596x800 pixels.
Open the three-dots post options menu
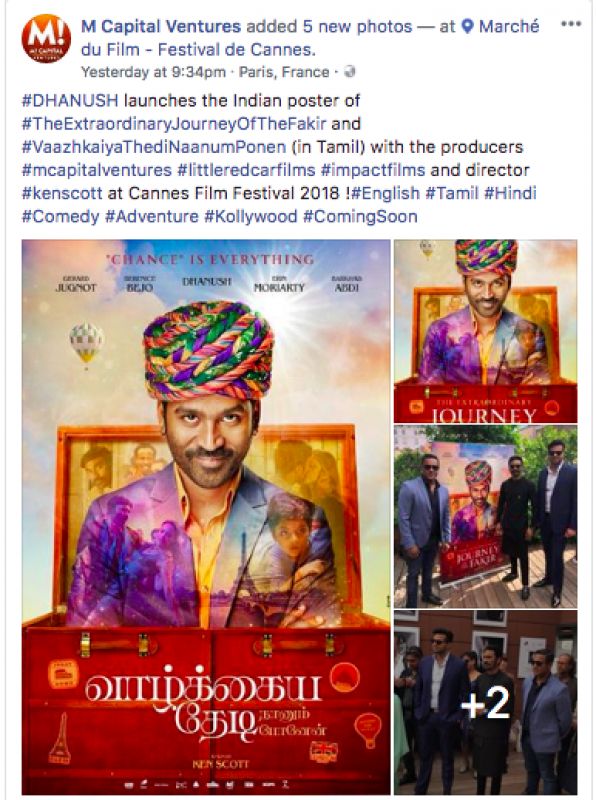(x=571, y=24)
